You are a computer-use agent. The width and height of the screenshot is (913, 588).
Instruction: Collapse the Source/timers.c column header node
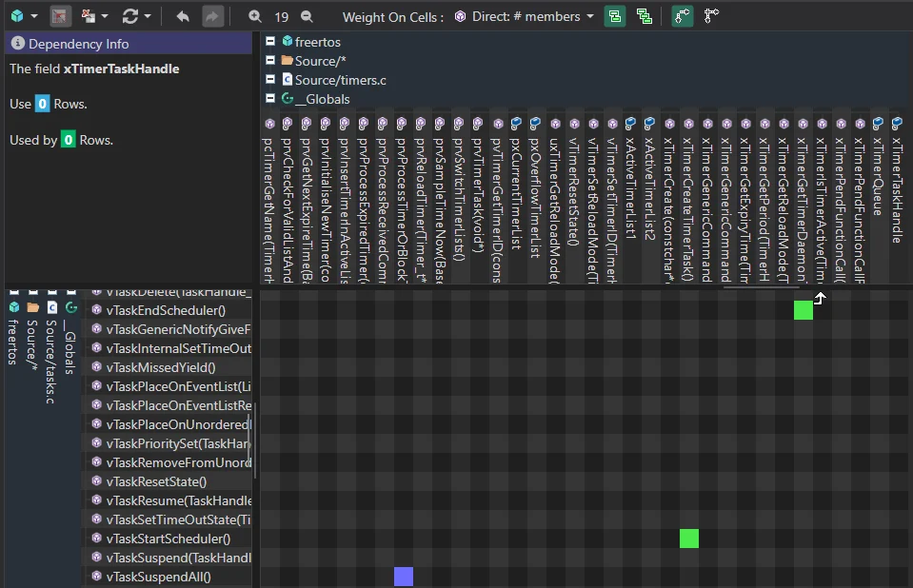270,79
